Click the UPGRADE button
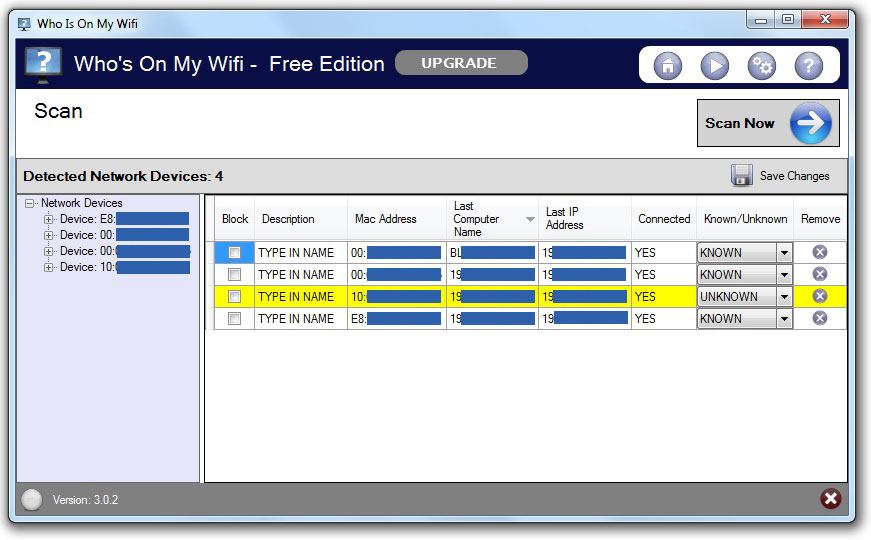The width and height of the screenshot is (871, 540). point(461,63)
